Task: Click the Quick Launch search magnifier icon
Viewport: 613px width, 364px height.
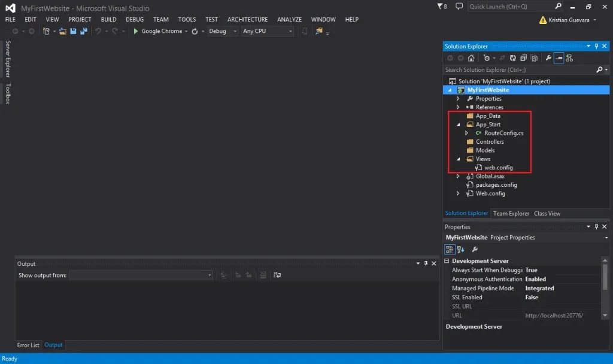Action: (x=558, y=6)
